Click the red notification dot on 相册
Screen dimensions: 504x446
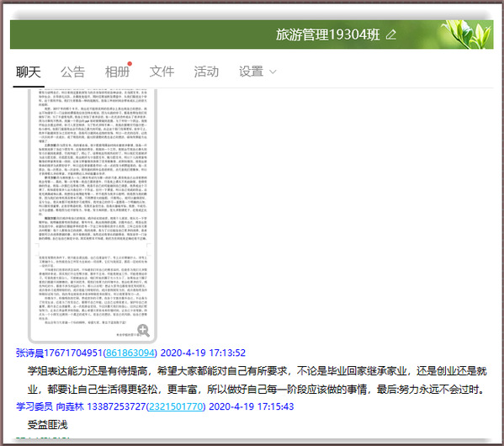click(x=130, y=64)
